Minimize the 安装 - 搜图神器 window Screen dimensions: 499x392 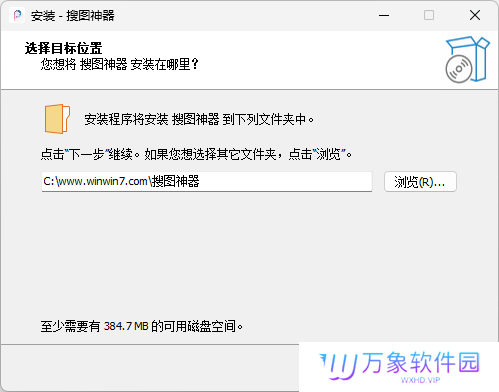point(384,15)
